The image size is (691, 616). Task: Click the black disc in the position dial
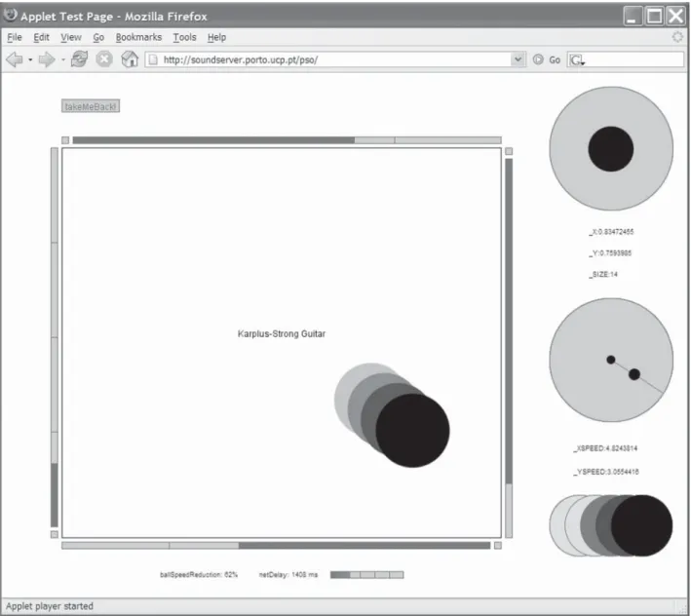click(611, 149)
